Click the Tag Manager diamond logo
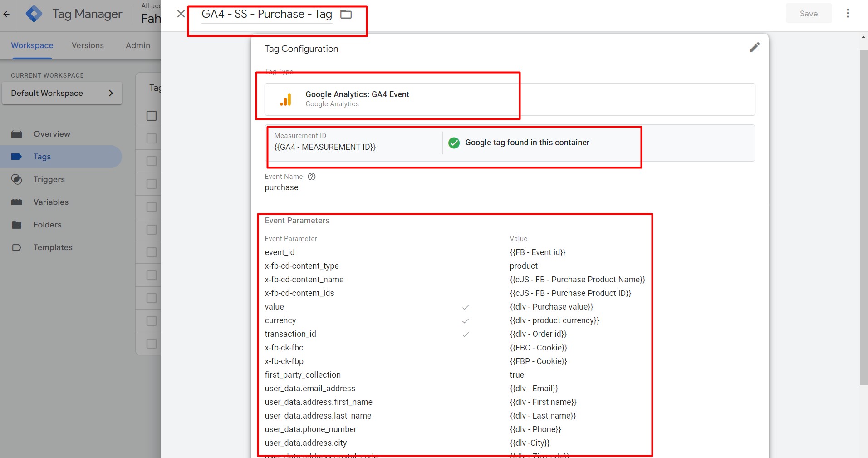Image resolution: width=868 pixels, height=458 pixels. (34, 14)
